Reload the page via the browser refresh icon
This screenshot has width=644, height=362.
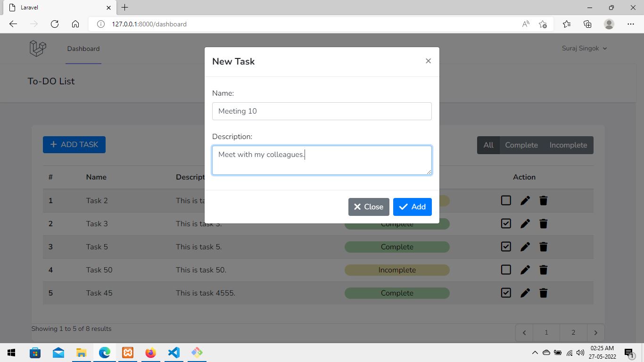coord(54,24)
